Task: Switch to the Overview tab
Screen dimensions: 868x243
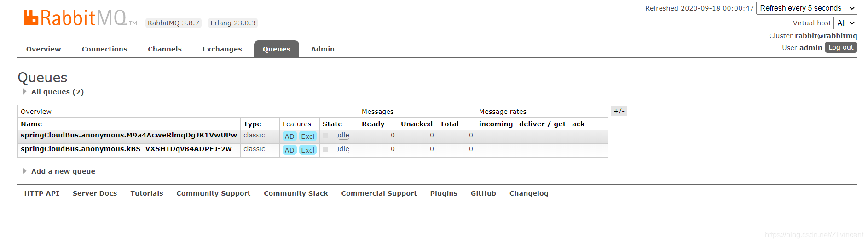Action: tap(44, 49)
